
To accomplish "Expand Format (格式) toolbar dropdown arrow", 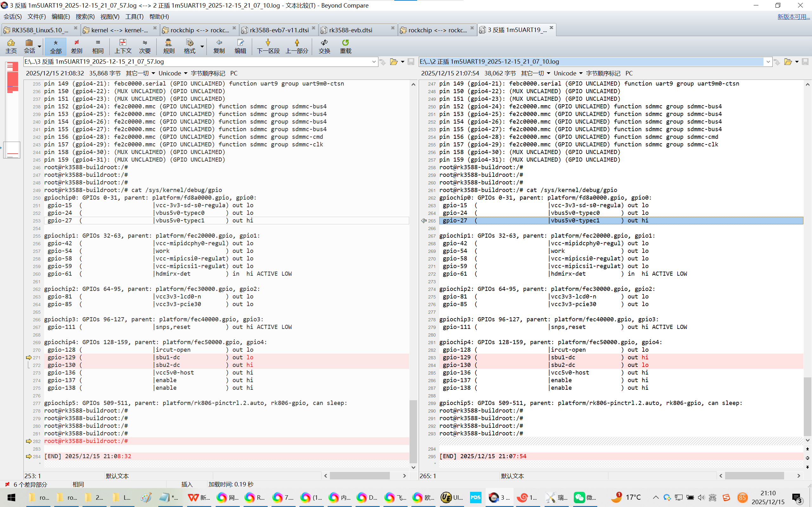I will pyautogui.click(x=202, y=46).
